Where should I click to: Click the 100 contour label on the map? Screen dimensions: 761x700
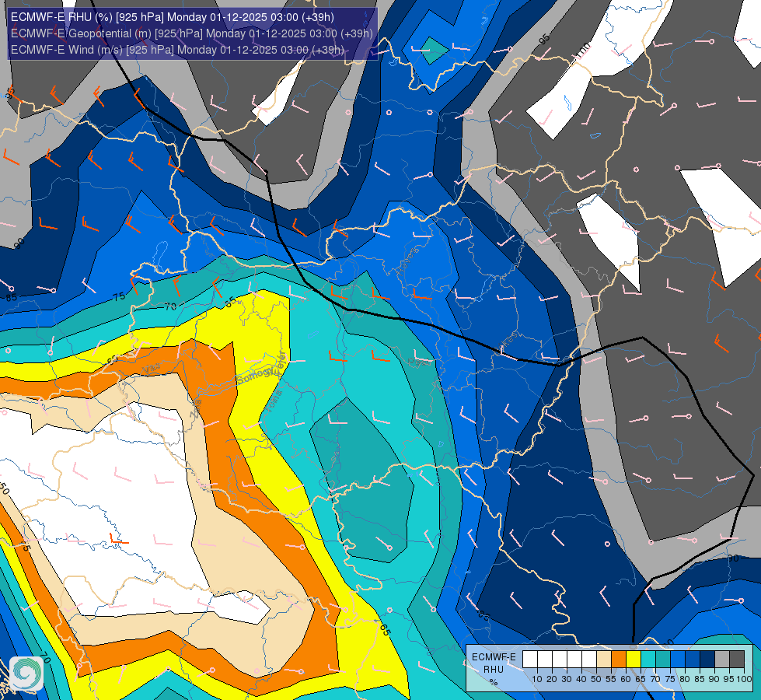[x=584, y=51]
